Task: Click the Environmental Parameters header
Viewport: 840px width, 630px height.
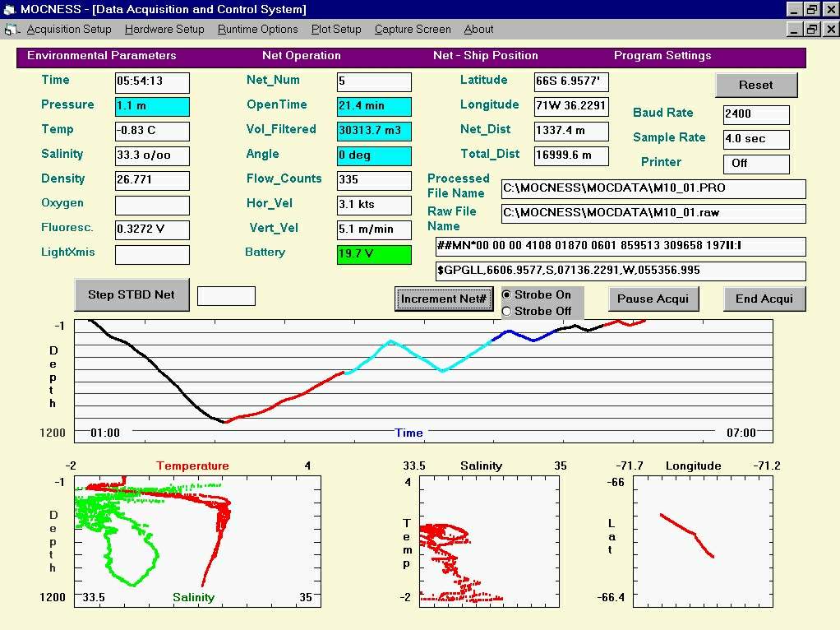Action: tap(102, 56)
